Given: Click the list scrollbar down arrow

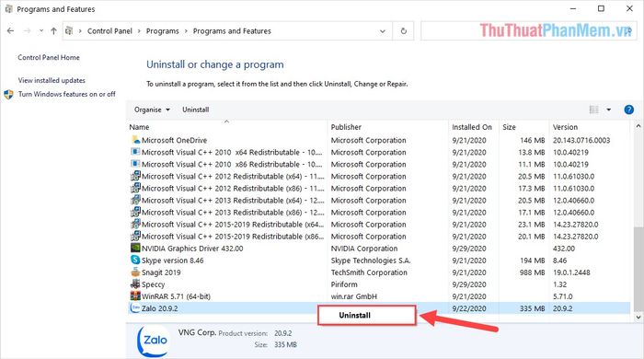Looking at the screenshot, I should pyautogui.click(x=638, y=317).
